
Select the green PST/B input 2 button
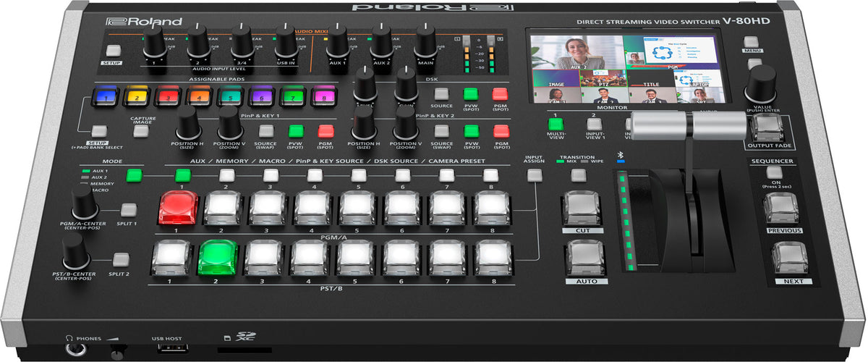pos(218,258)
